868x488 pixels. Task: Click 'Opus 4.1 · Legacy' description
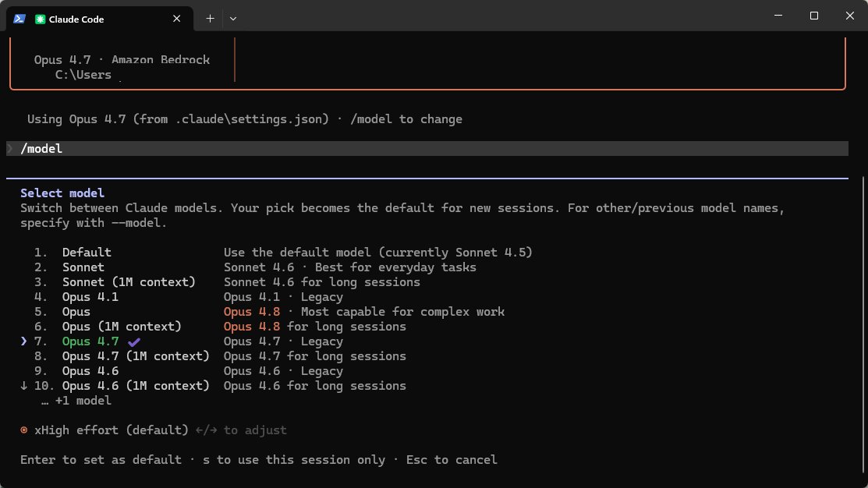pos(283,297)
